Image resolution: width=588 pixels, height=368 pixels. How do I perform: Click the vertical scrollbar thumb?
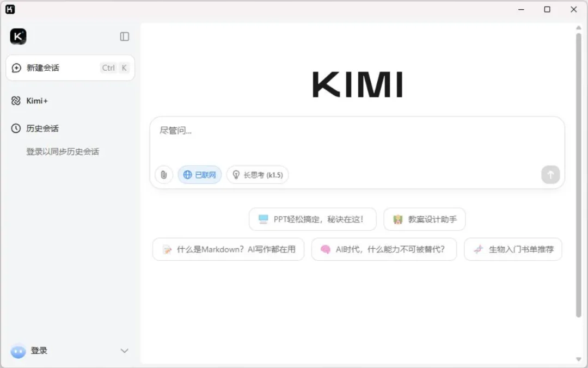click(x=579, y=175)
